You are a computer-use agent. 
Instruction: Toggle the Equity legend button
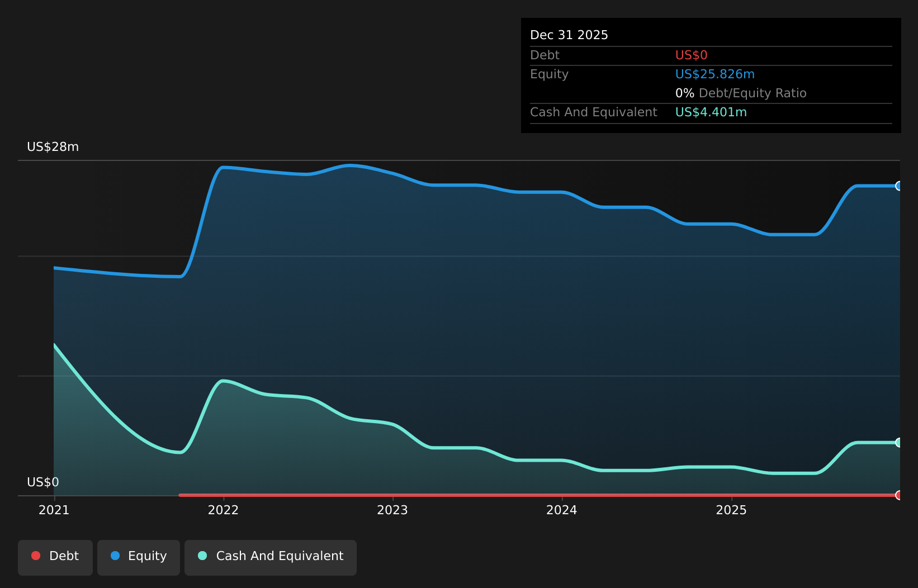click(x=139, y=557)
